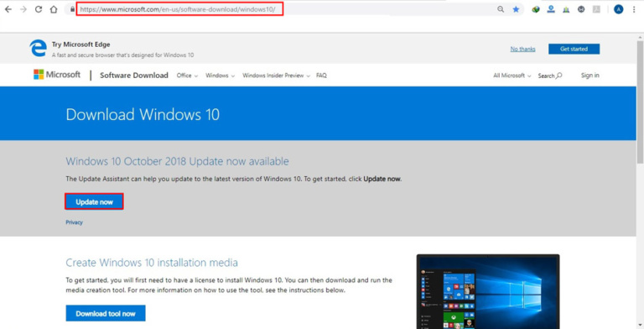
Task: Click the gray PDF extension icon
Action: point(596,9)
